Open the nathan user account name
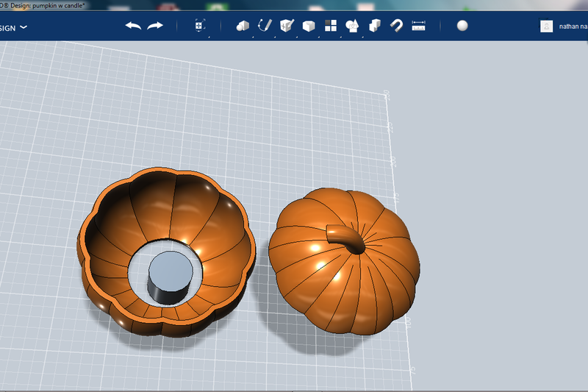588x392 pixels. (573, 26)
